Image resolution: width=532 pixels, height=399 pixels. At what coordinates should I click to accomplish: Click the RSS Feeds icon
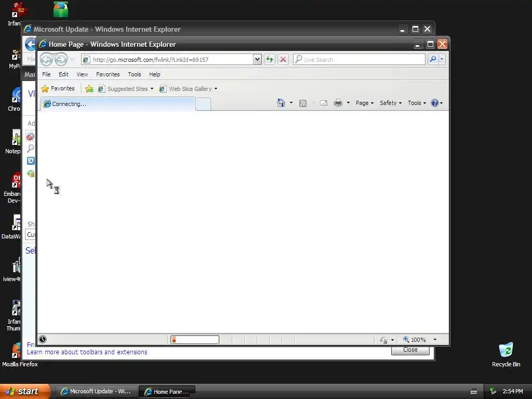click(303, 103)
